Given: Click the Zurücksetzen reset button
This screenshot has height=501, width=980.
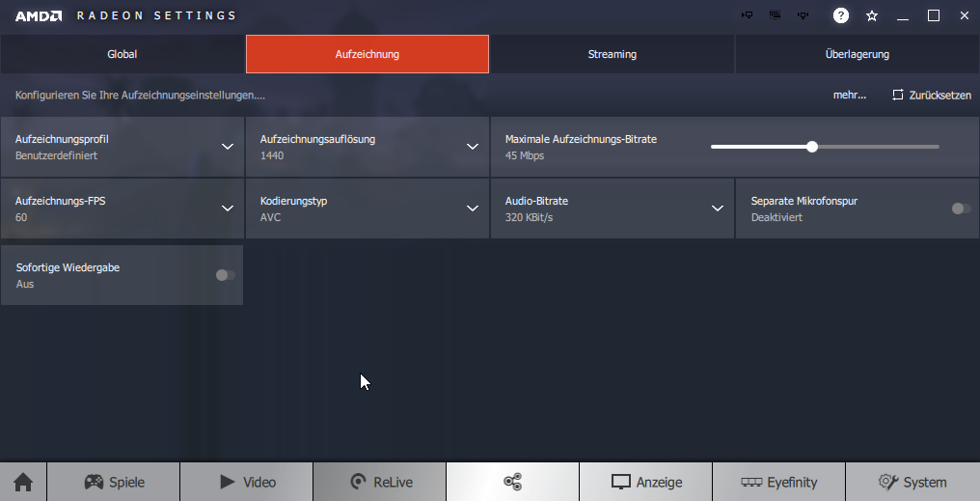Looking at the screenshot, I should (932, 96).
